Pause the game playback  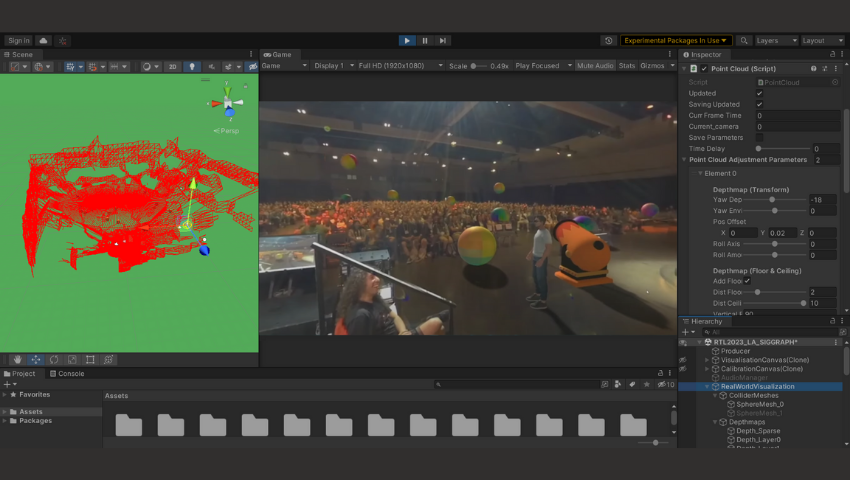[425, 41]
